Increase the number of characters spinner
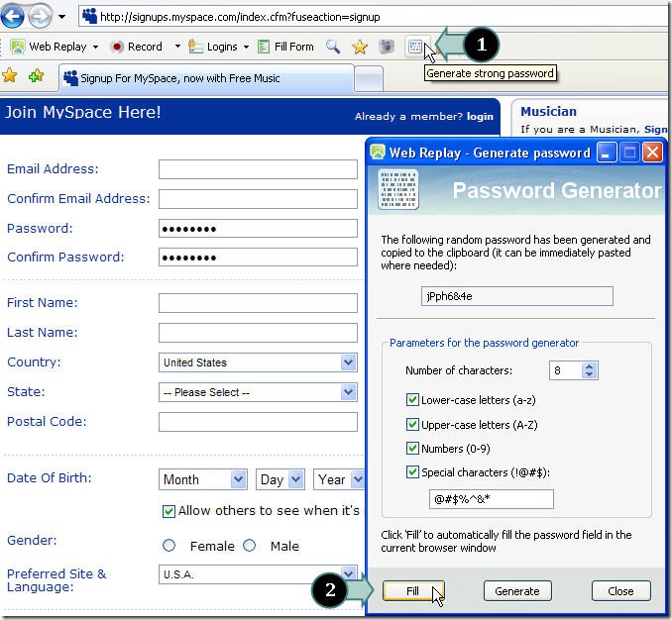672x620 pixels. (x=590, y=366)
